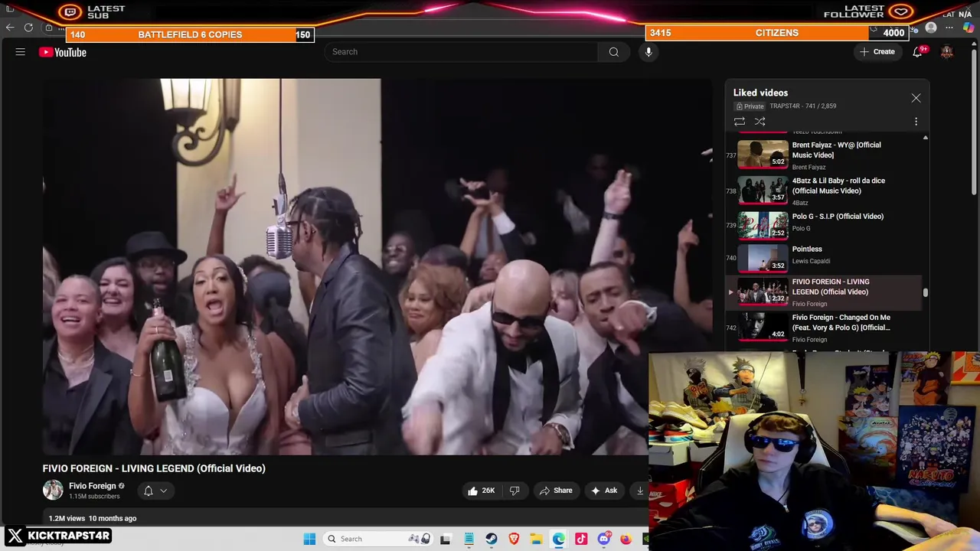Click the TRAPST4R playlist owner name
Image resolution: width=980 pixels, height=551 pixels.
(x=785, y=106)
